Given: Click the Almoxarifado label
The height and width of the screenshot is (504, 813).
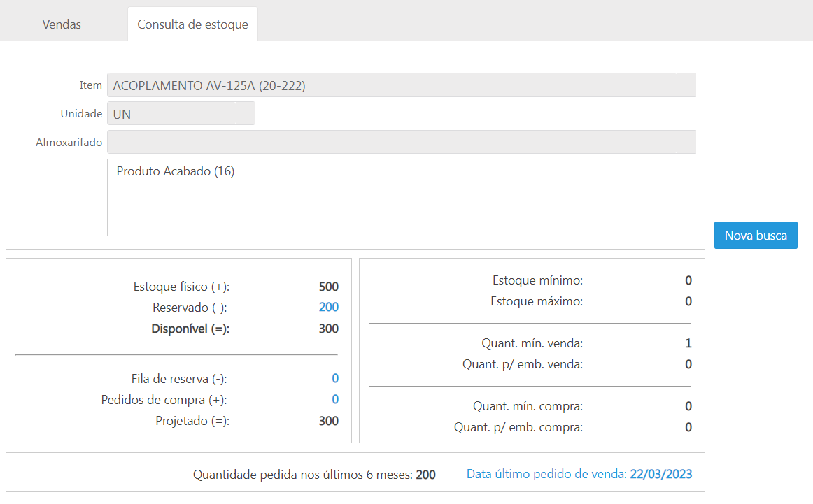Looking at the screenshot, I should 69,143.
